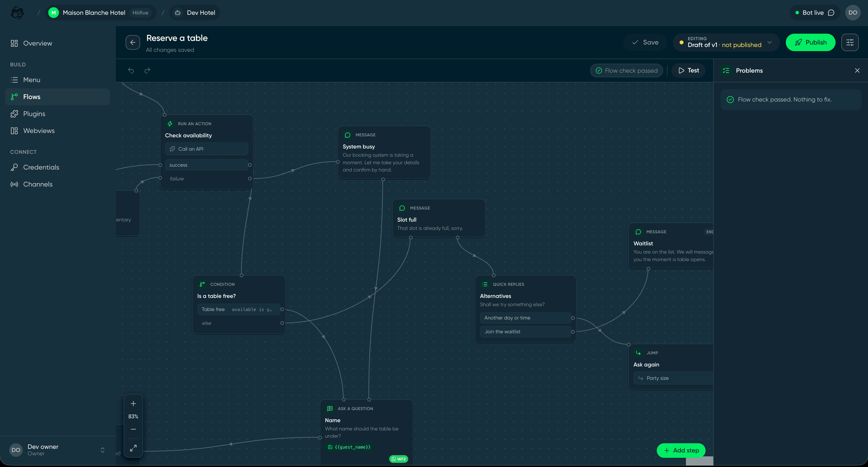
Task: Select Flows in the sidebar
Action: [x=58, y=97]
